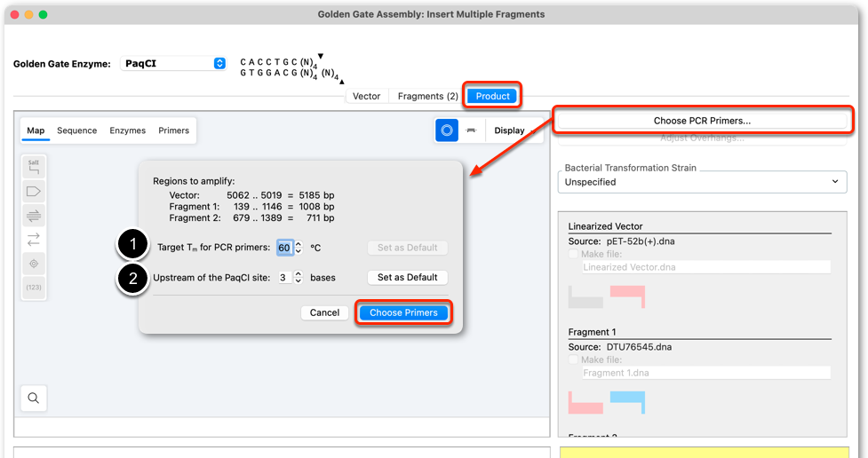Select the Map view tab
Image resolution: width=868 pixels, height=458 pixels.
(x=36, y=130)
